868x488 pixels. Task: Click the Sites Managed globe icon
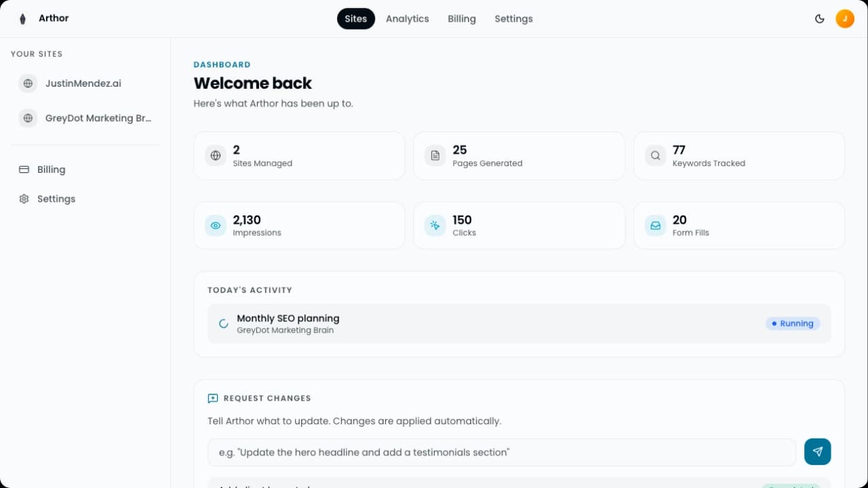click(216, 155)
